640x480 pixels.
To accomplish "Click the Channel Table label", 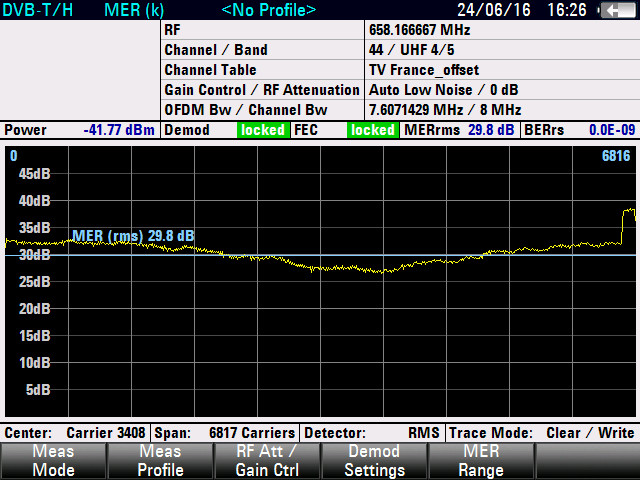I will 210,70.
